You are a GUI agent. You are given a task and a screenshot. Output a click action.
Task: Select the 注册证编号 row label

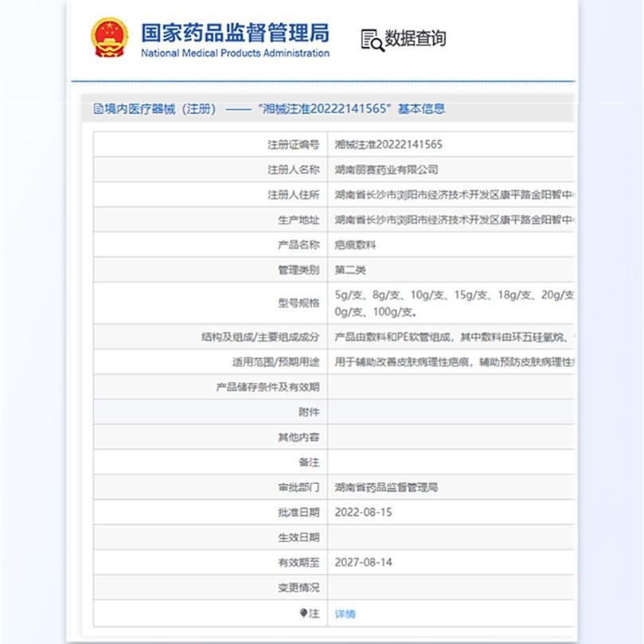point(293,145)
